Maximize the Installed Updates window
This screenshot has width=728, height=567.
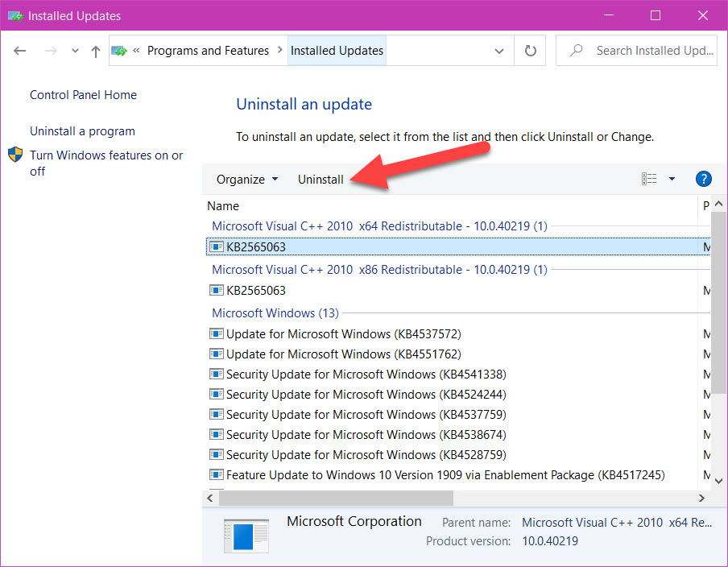pos(656,15)
